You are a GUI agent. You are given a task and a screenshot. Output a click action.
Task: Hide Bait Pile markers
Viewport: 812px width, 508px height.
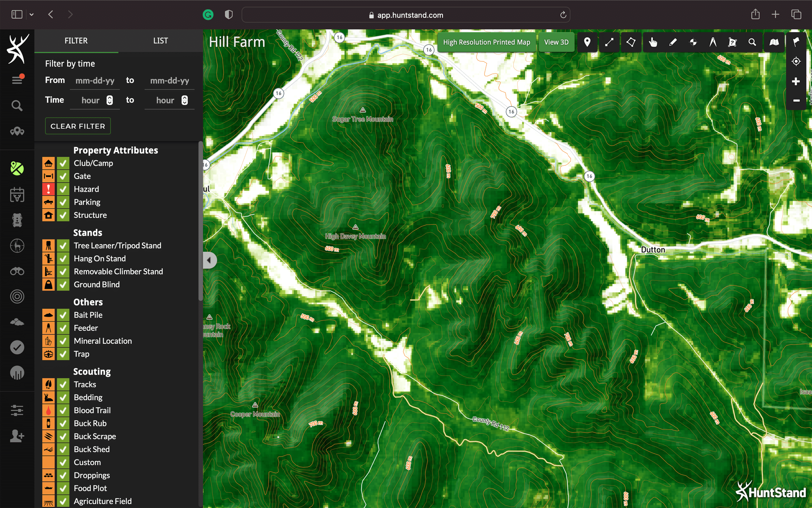(x=63, y=315)
